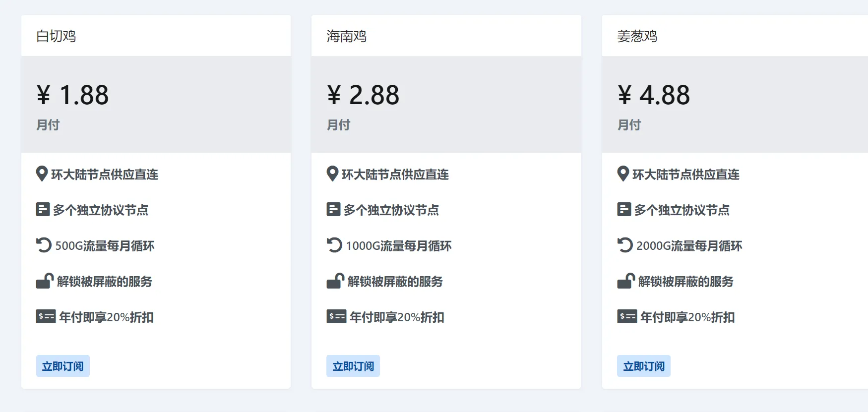Screen dimensions: 868x412
Task: Subscribe to the 海南鸡 plan
Action: (353, 366)
